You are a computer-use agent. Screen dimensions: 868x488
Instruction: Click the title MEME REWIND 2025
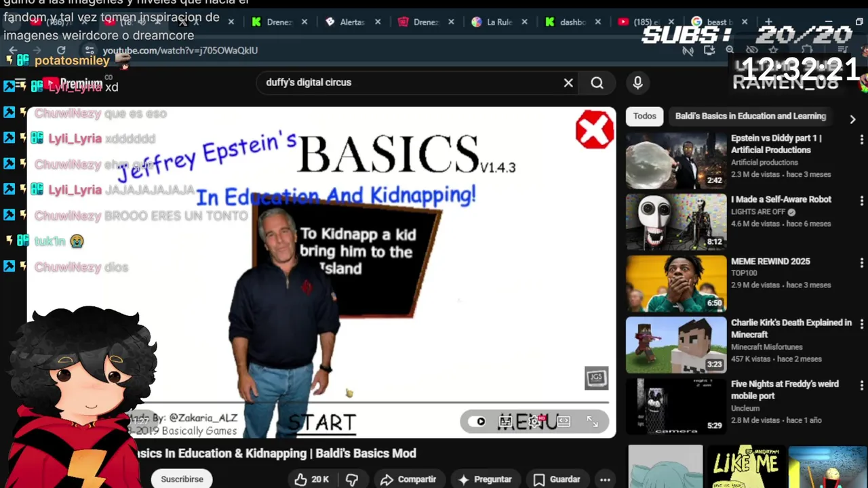770,261
